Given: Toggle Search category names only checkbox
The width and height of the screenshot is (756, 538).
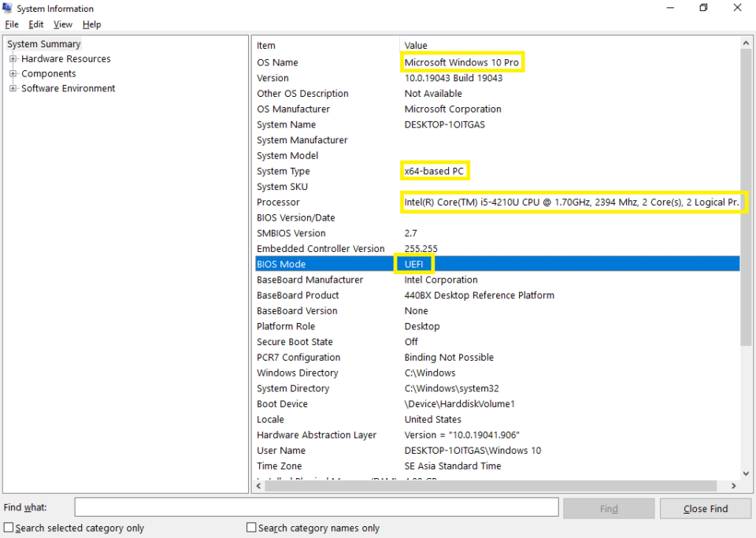Looking at the screenshot, I should point(251,528).
